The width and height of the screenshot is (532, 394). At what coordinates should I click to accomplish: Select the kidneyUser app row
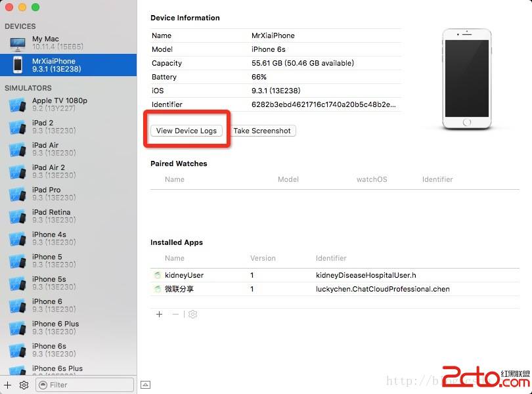coord(335,275)
